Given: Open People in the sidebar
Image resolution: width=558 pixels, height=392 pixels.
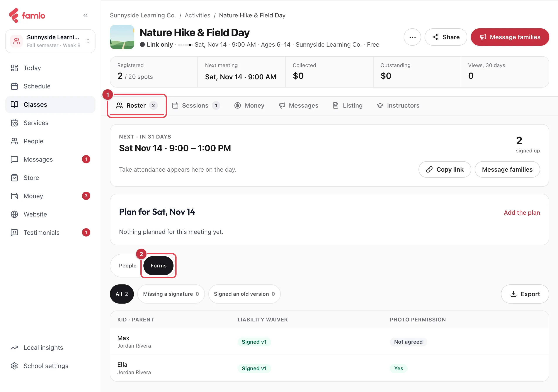Looking at the screenshot, I should coord(50,141).
